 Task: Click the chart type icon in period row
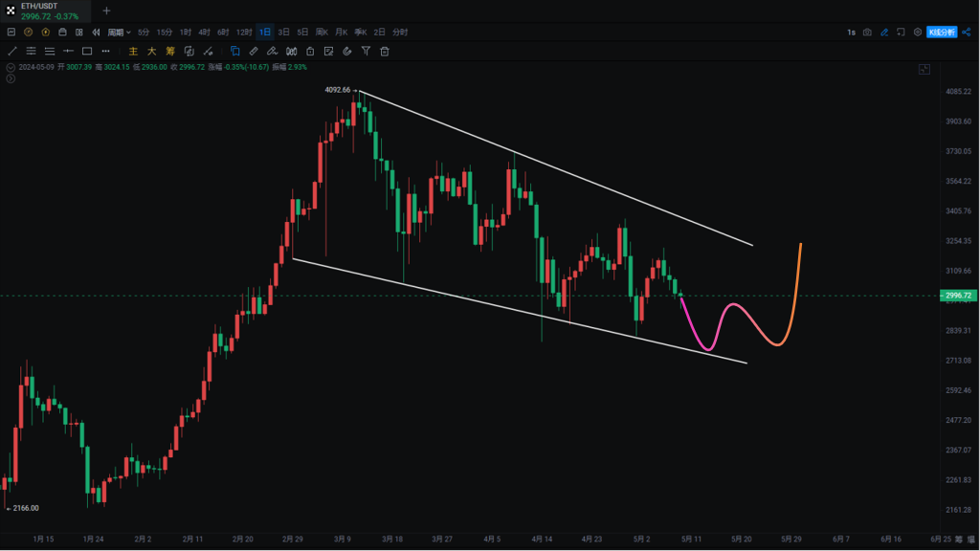tap(11, 32)
